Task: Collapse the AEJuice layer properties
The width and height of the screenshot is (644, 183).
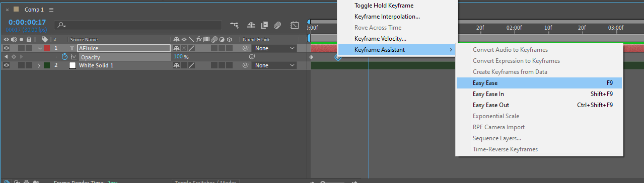Action: click(x=40, y=48)
